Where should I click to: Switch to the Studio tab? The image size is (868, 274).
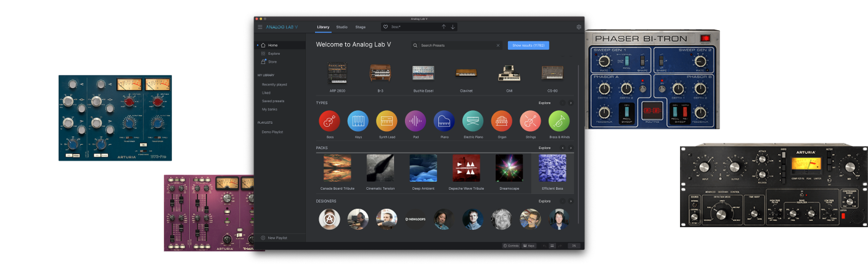point(342,27)
